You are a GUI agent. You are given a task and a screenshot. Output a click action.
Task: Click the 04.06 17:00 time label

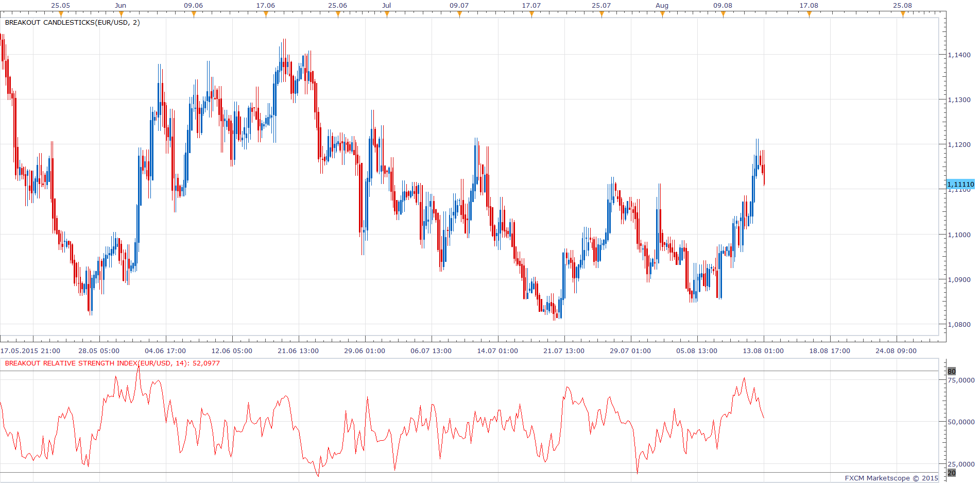(x=165, y=351)
